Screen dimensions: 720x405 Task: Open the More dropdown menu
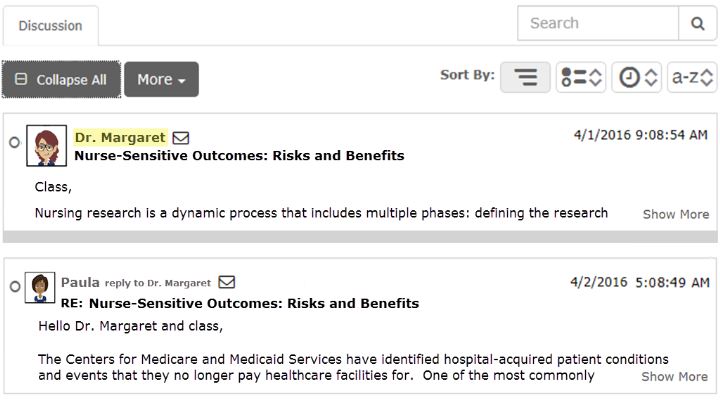tap(161, 79)
